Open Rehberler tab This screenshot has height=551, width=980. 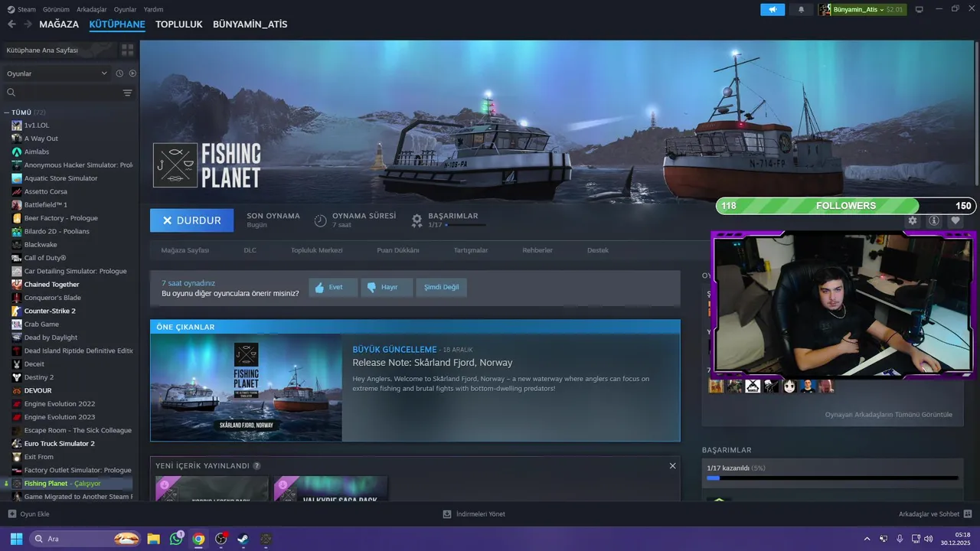pos(537,250)
